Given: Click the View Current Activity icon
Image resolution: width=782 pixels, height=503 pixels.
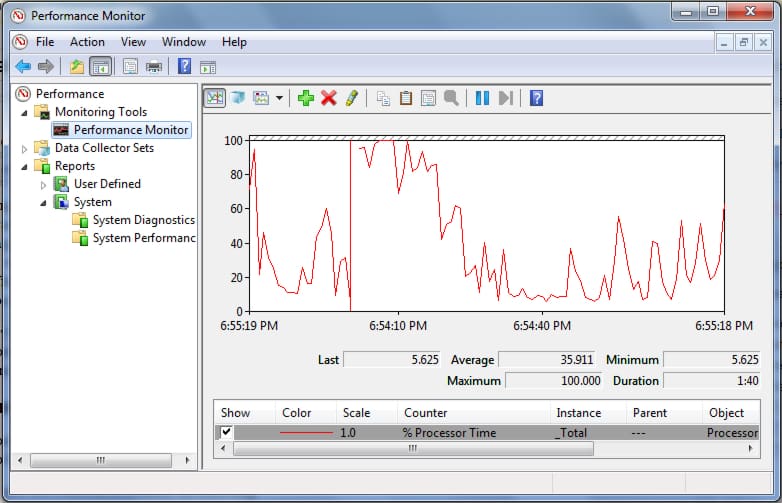Looking at the screenshot, I should [214, 98].
